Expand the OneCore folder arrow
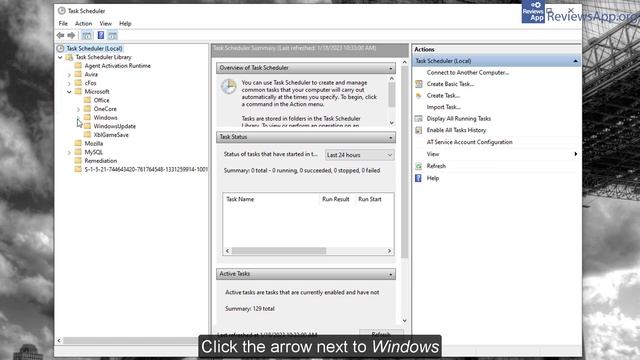The width and height of the screenshot is (640, 360). pos(78,109)
